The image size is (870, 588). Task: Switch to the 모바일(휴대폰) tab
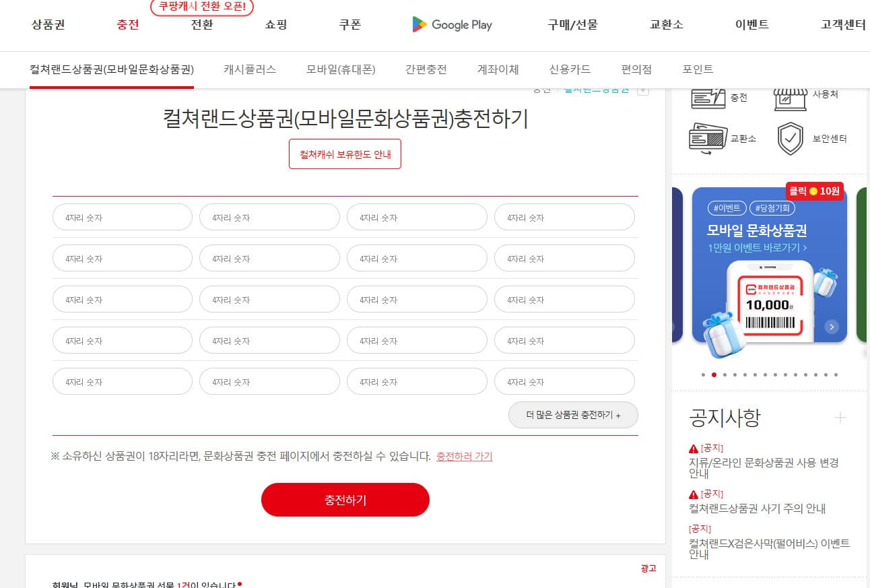coord(341,69)
